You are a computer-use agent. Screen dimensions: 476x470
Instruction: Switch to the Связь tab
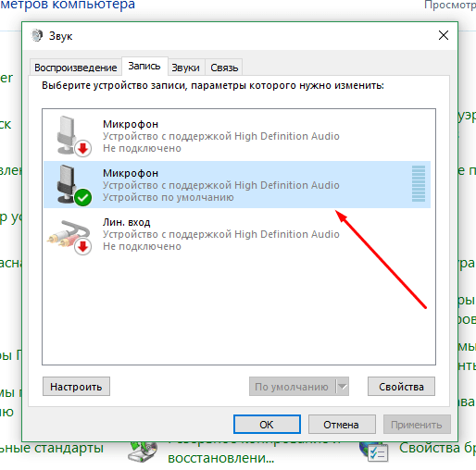[224, 68]
